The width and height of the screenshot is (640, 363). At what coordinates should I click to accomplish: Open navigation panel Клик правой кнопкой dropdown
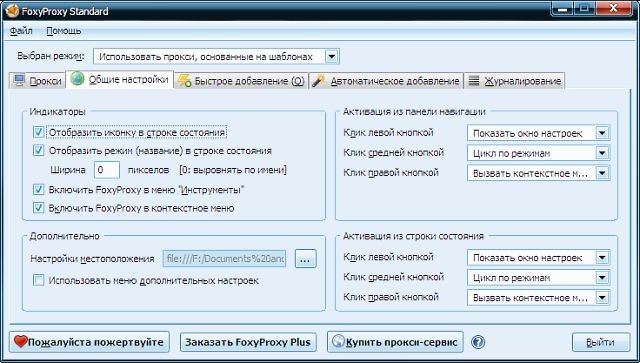coord(539,173)
